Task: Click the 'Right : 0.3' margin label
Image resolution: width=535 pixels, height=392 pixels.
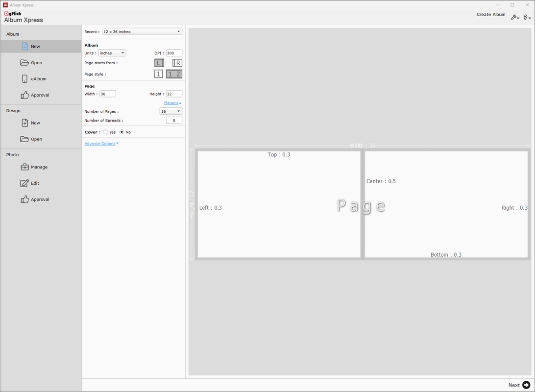Action: coord(514,208)
